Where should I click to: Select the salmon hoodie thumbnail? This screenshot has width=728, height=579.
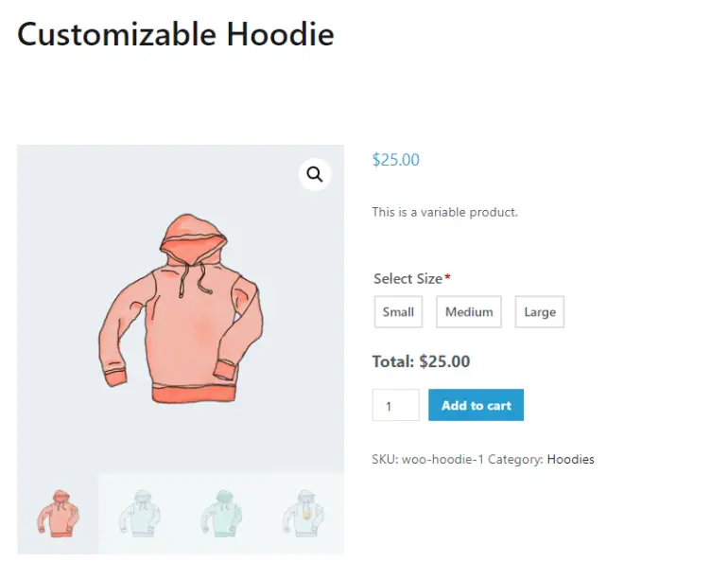pos(58,514)
